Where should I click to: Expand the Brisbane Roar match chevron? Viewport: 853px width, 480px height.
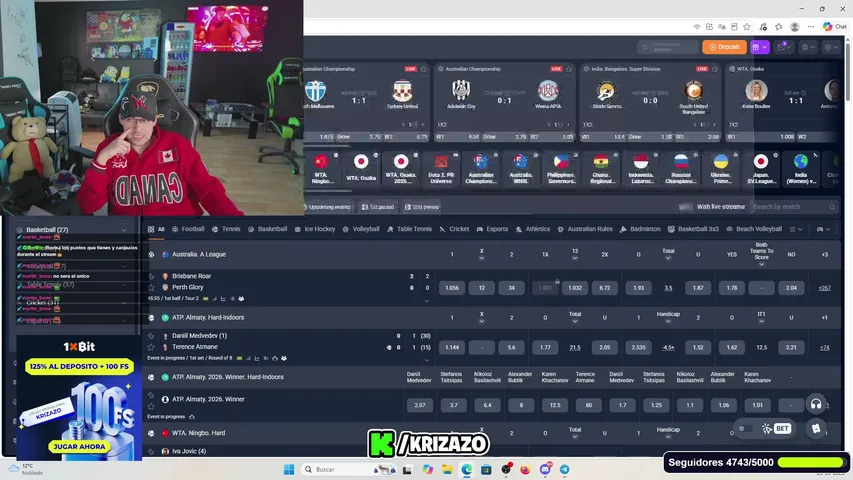426,301
